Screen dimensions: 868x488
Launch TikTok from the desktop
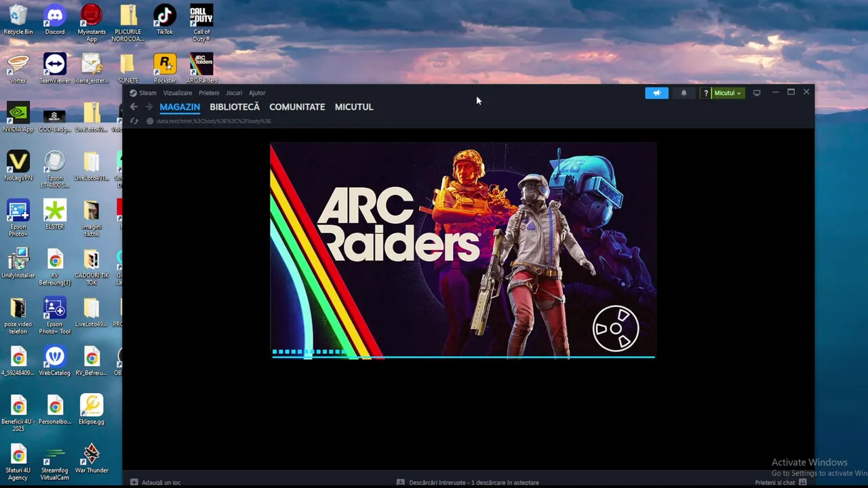point(165,20)
